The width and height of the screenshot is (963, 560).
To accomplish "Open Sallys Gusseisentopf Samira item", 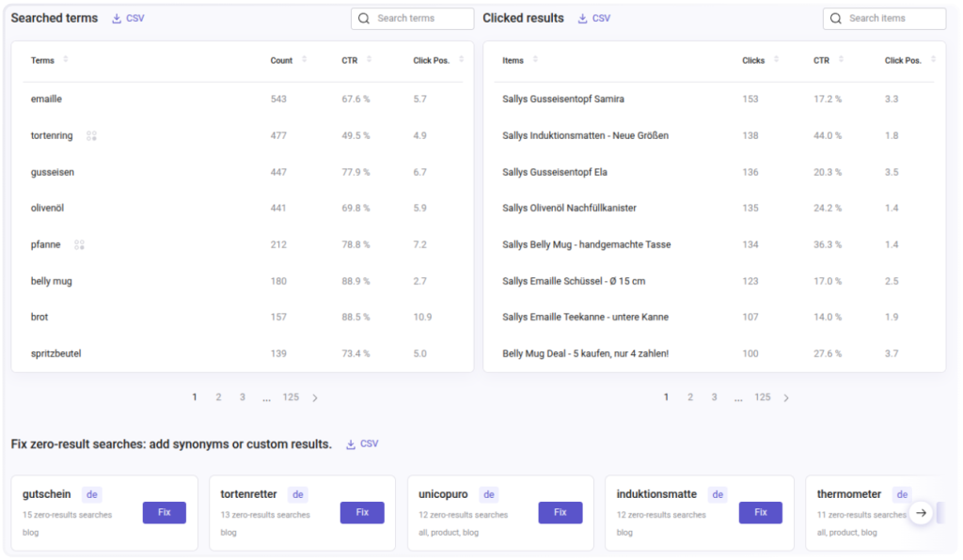I will click(x=563, y=99).
